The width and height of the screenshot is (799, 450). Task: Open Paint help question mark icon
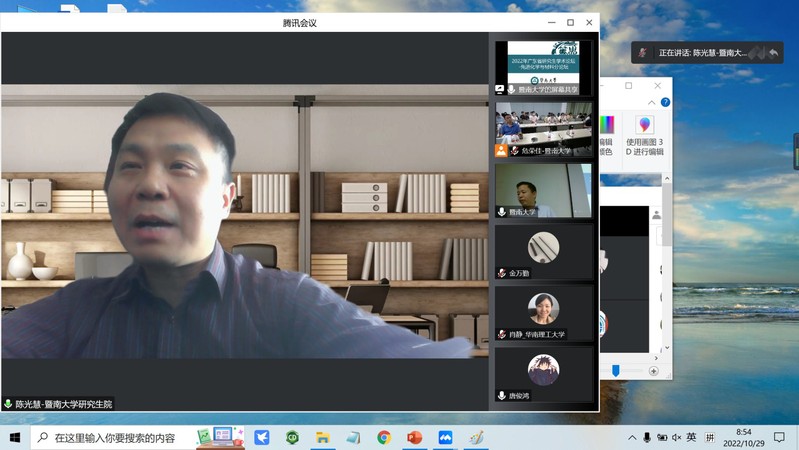tap(665, 102)
